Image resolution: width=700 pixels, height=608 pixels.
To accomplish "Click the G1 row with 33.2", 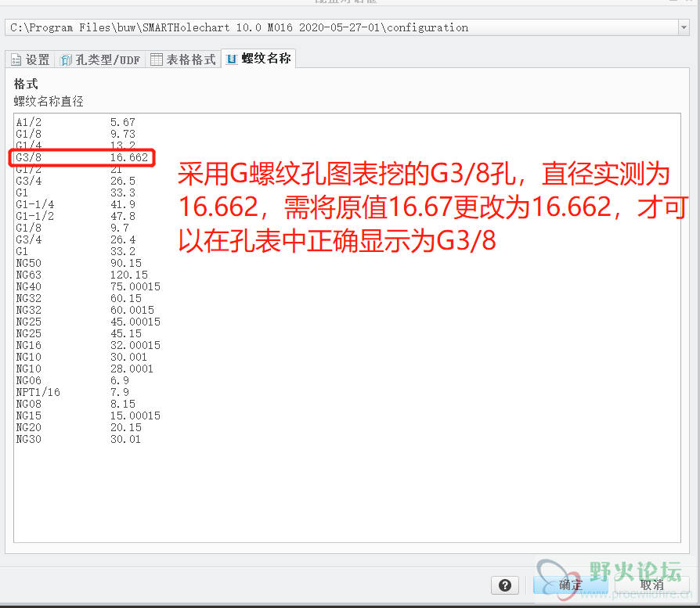I will [75, 251].
